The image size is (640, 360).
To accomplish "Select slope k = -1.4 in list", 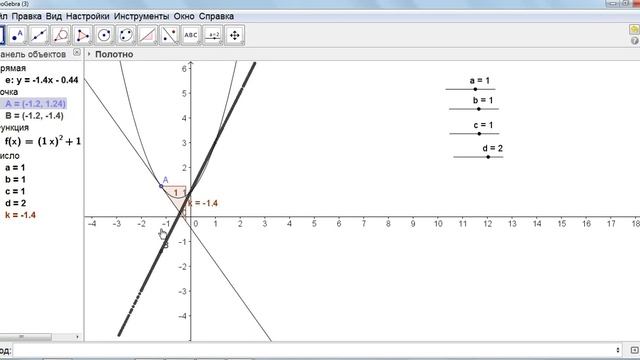I will click(20, 215).
